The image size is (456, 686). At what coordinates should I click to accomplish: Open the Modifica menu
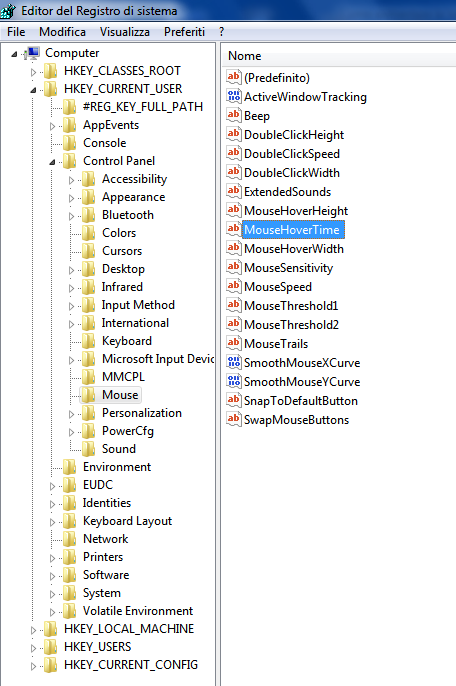click(x=62, y=32)
